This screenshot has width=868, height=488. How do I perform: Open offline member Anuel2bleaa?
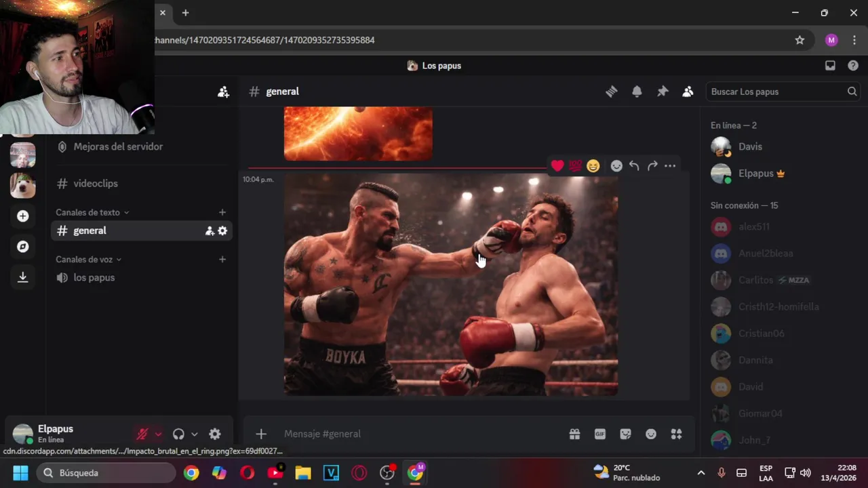(781, 253)
